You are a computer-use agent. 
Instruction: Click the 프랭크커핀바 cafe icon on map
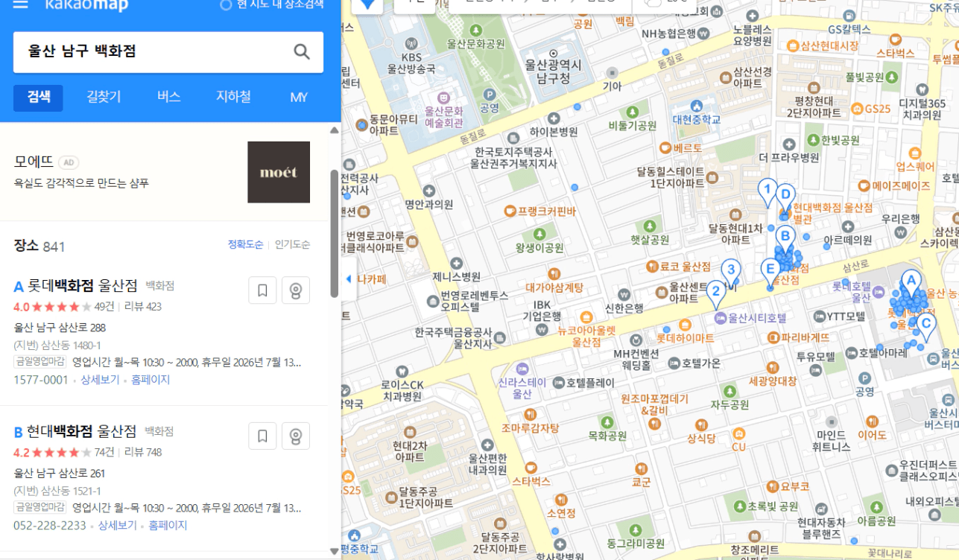point(510,211)
